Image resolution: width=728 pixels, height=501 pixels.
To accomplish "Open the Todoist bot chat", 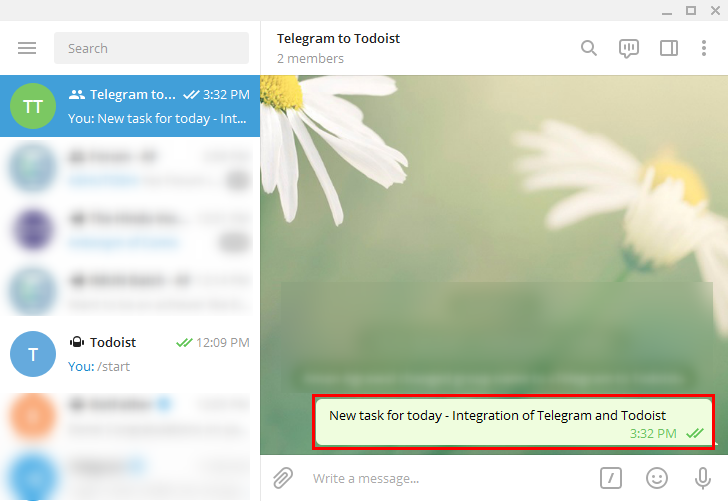I will 130,354.
